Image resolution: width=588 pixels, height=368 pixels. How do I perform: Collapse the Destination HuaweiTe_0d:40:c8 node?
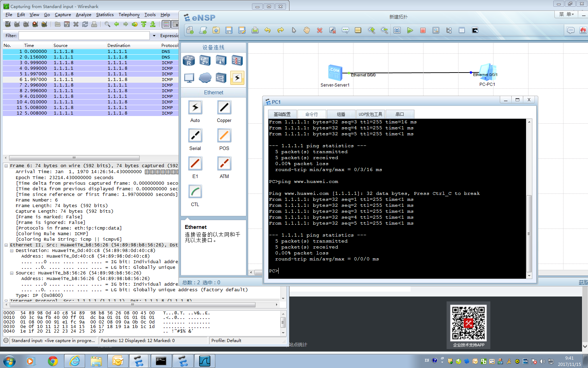(12, 251)
